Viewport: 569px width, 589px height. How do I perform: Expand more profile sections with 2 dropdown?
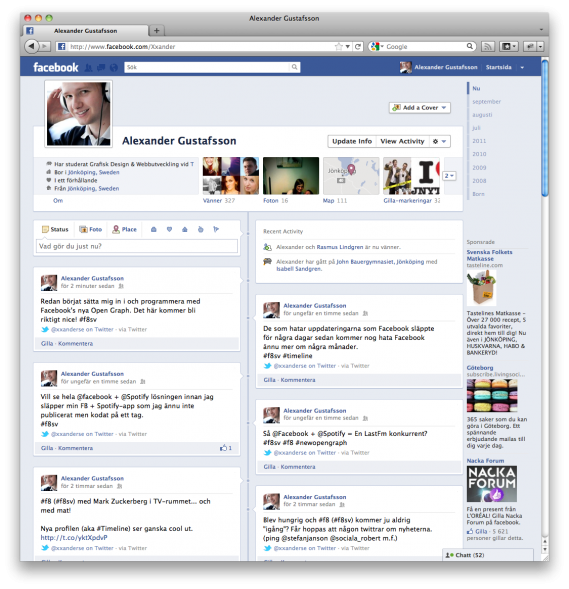[449, 176]
